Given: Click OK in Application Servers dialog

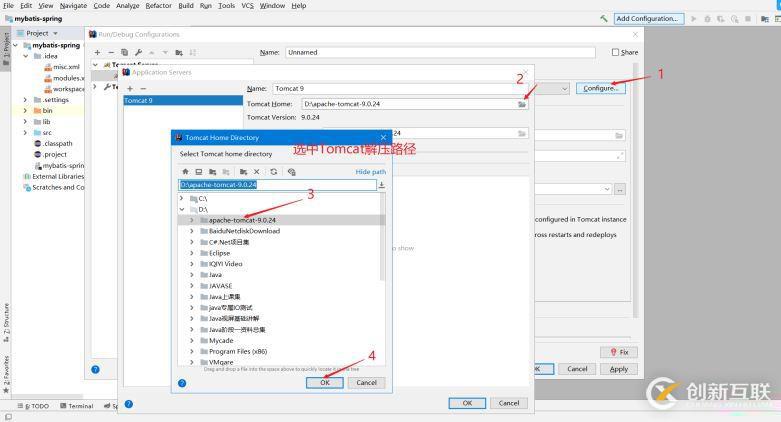Looking at the screenshot, I should [467, 403].
